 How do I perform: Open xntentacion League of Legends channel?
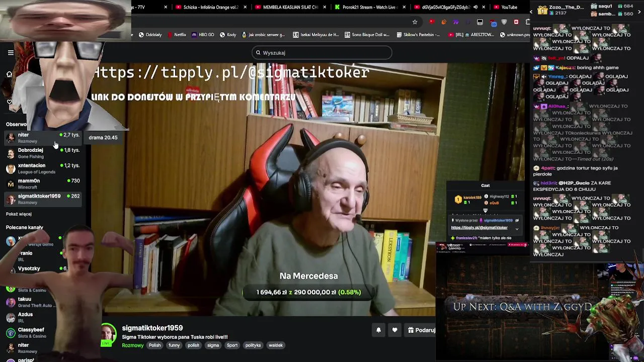(43, 168)
